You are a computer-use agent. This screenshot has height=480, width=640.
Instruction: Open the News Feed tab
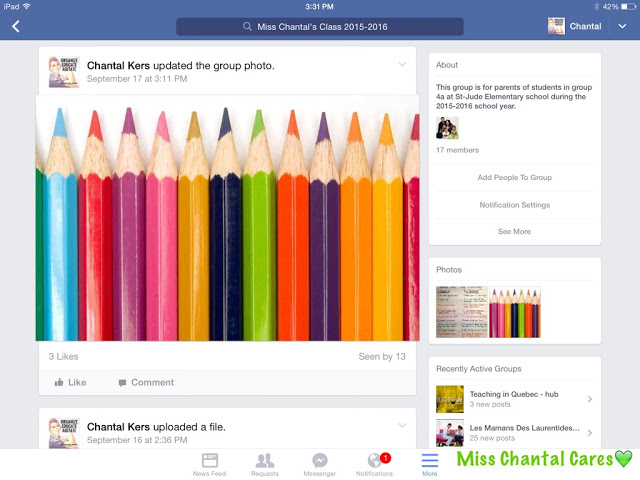209,464
